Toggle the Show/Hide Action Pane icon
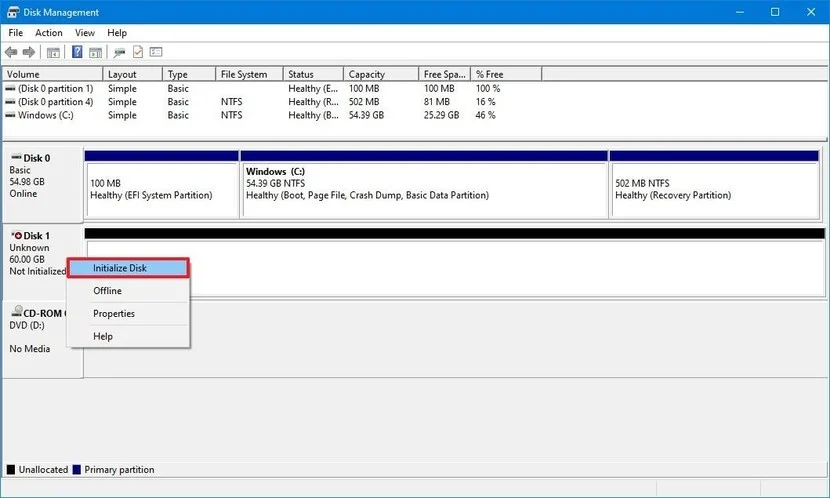The height and width of the screenshot is (498, 830). click(95, 52)
